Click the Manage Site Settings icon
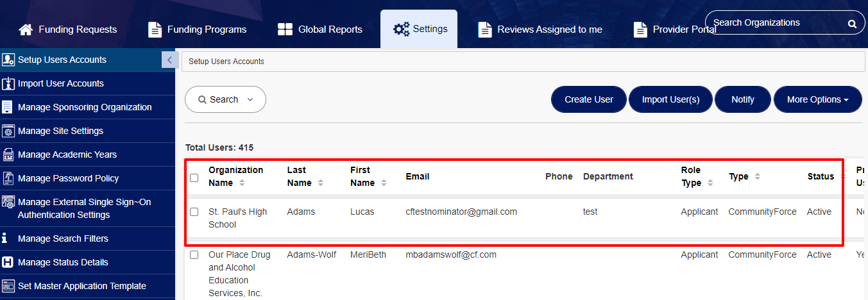The width and height of the screenshot is (868, 300). click(x=8, y=131)
